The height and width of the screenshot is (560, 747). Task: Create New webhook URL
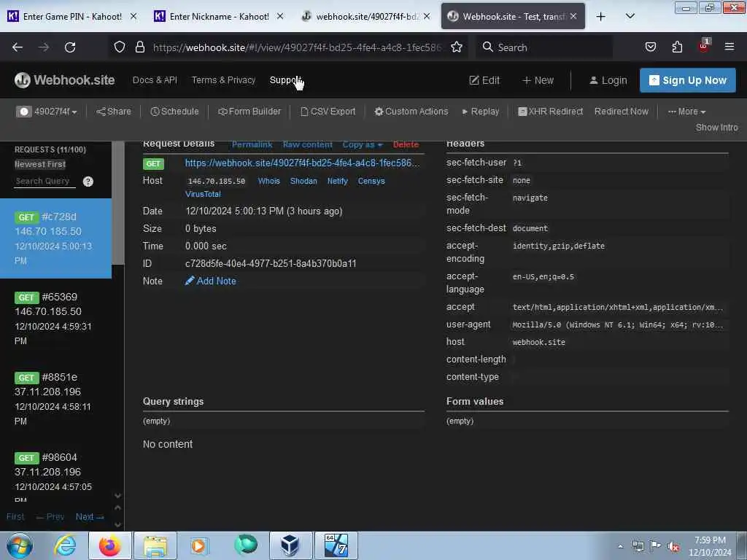tap(538, 80)
